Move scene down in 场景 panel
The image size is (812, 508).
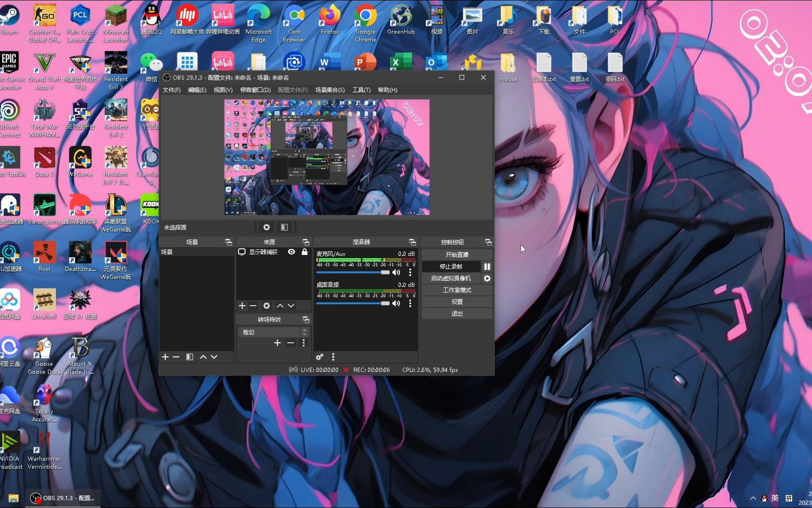point(214,357)
